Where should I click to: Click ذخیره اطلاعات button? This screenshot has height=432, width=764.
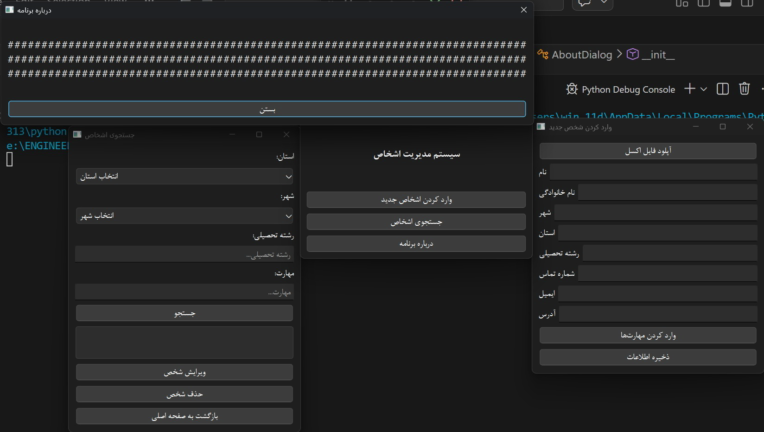(648, 357)
